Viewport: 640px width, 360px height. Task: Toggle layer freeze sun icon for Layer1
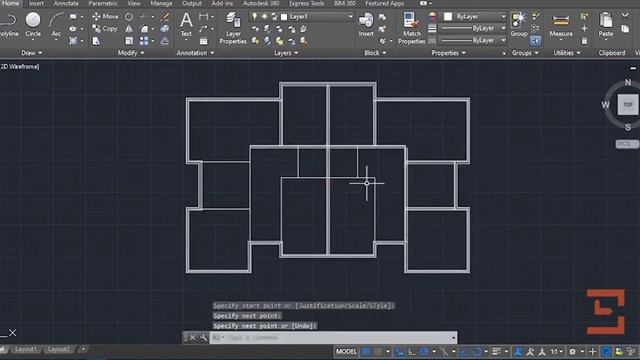click(x=264, y=17)
